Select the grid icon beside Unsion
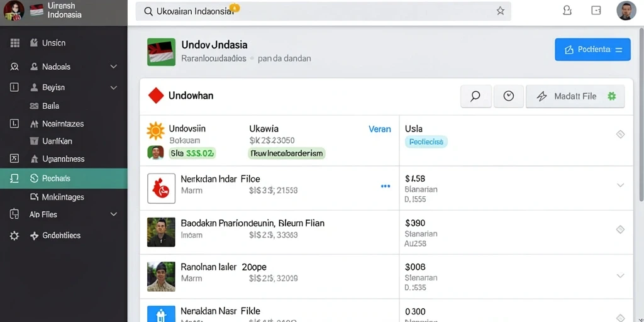The height and width of the screenshot is (322, 644). pyautogui.click(x=15, y=43)
